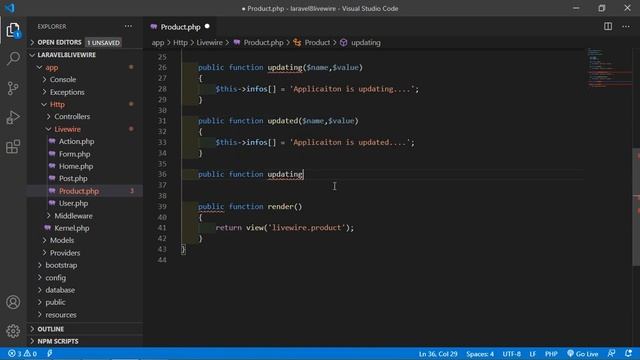This screenshot has height=360, width=640.
Task: Open Explorer more actions ellipsis
Action: (128, 27)
